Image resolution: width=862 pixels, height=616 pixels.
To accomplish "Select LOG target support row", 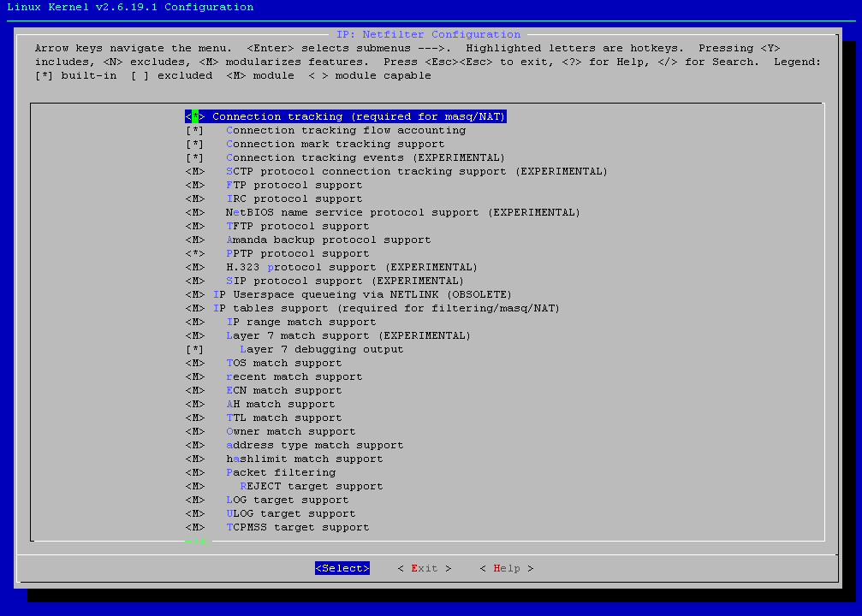I will tap(267, 500).
